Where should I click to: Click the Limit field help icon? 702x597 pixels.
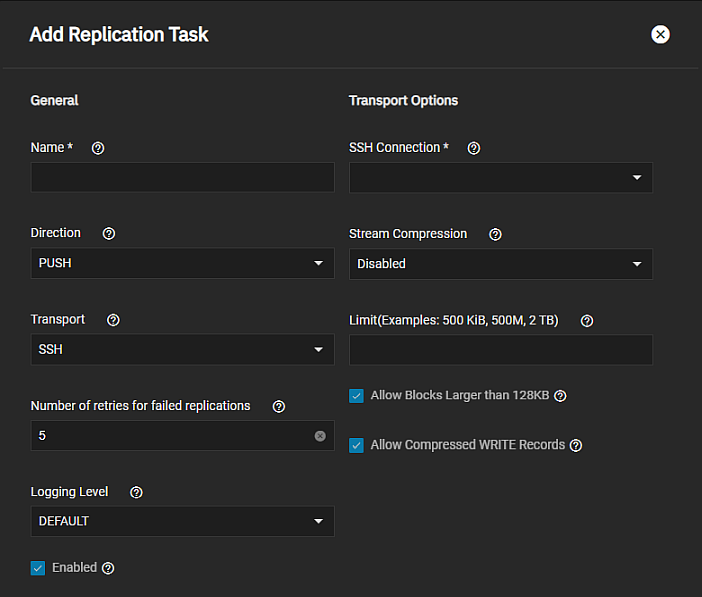point(587,321)
